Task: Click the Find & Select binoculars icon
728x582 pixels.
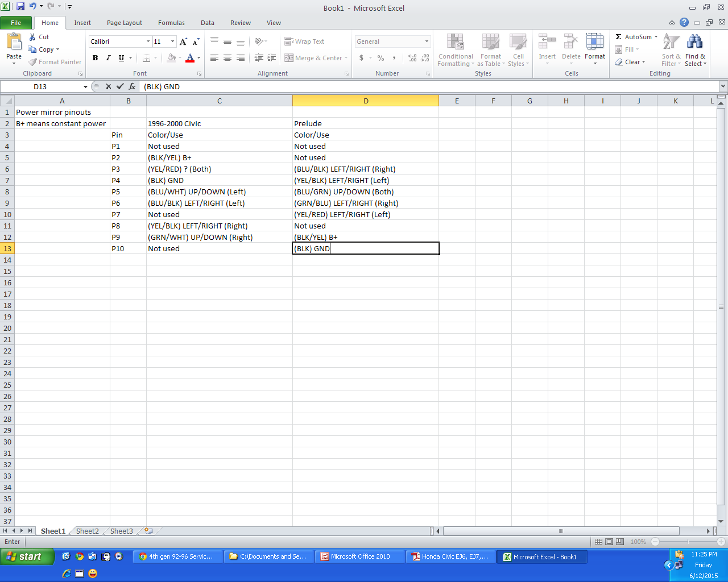Action: pyautogui.click(x=694, y=42)
